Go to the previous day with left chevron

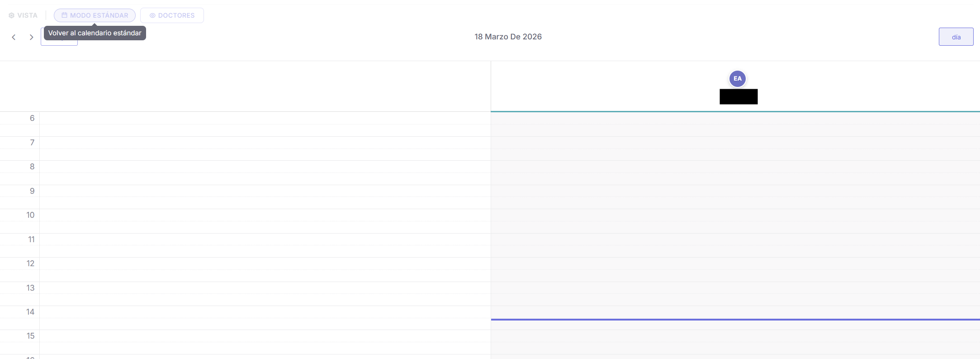tap(14, 37)
